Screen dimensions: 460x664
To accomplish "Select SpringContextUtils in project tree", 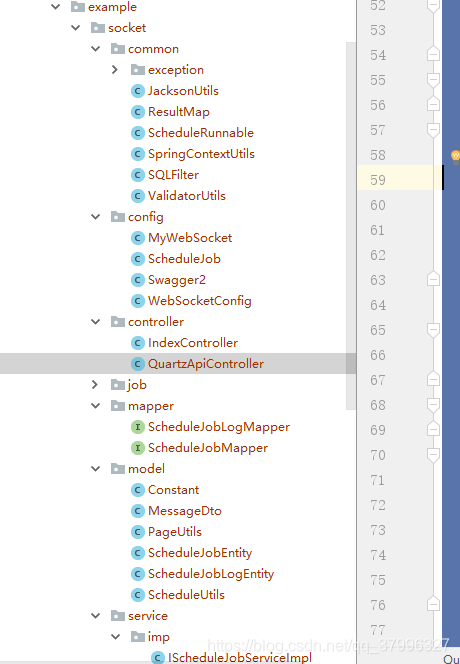I will [201, 154].
